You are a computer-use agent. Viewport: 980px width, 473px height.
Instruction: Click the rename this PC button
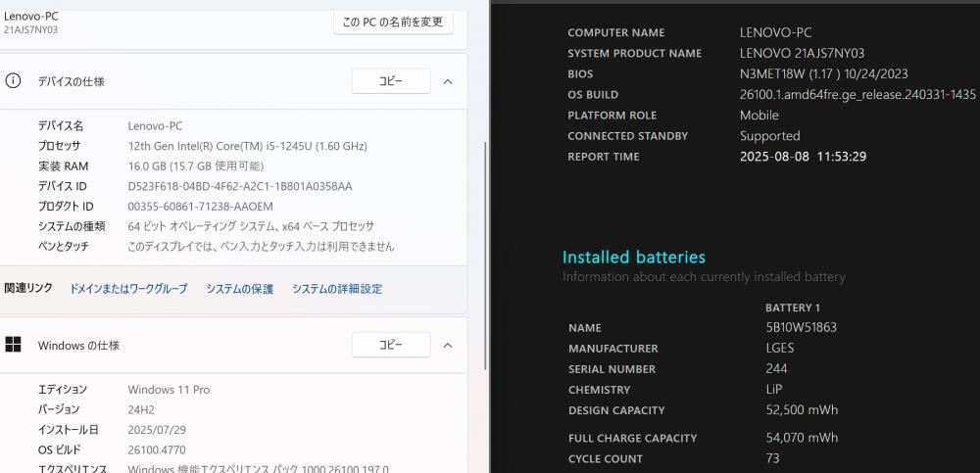pyautogui.click(x=393, y=23)
